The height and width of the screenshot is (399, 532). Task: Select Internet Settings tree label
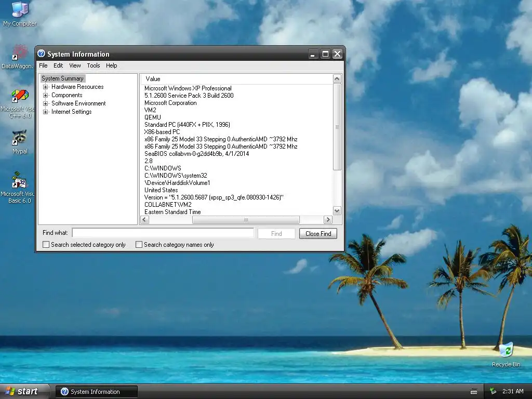(72, 112)
